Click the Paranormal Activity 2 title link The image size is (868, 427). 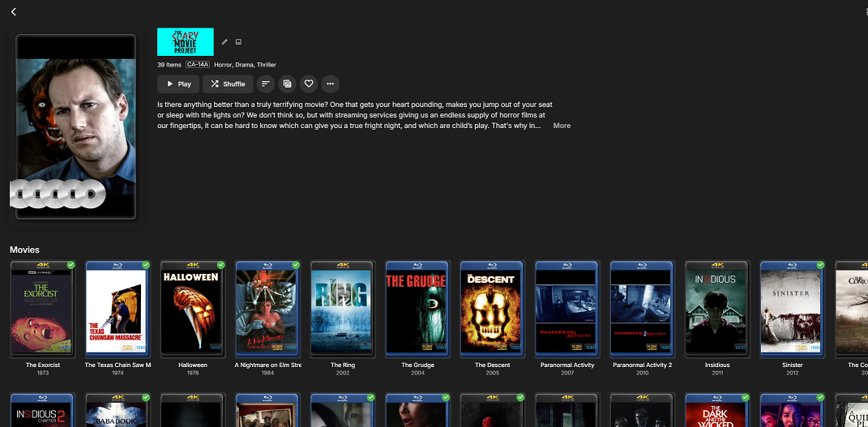pos(643,365)
